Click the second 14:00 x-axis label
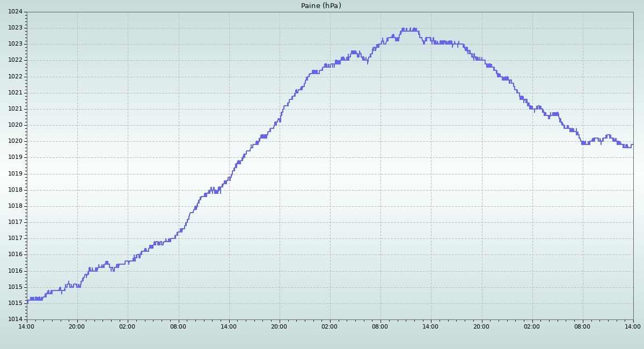The image size is (644, 349). pos(229,326)
